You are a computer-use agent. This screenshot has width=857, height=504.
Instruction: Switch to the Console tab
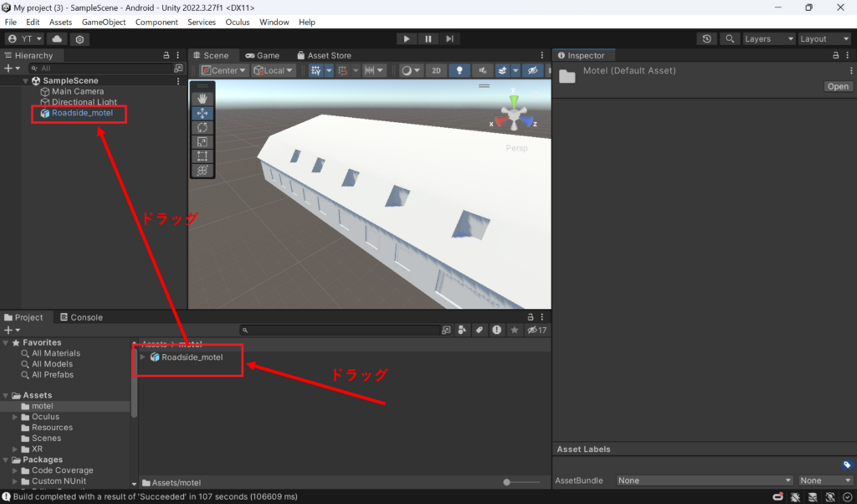(x=82, y=317)
